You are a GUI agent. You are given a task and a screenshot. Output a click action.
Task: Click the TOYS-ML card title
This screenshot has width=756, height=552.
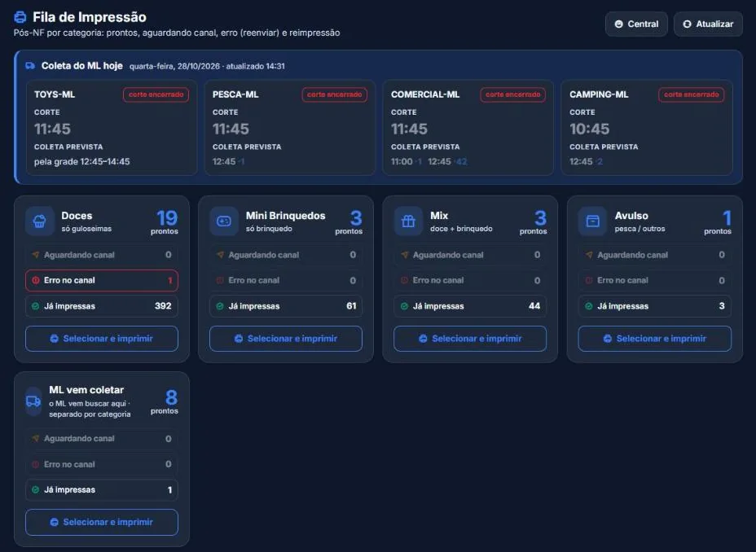point(55,94)
